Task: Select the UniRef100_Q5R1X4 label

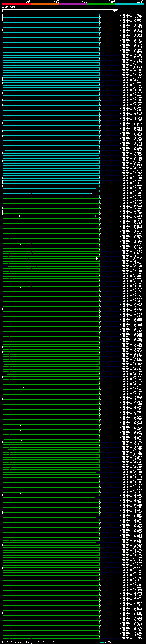Action: point(131,590)
